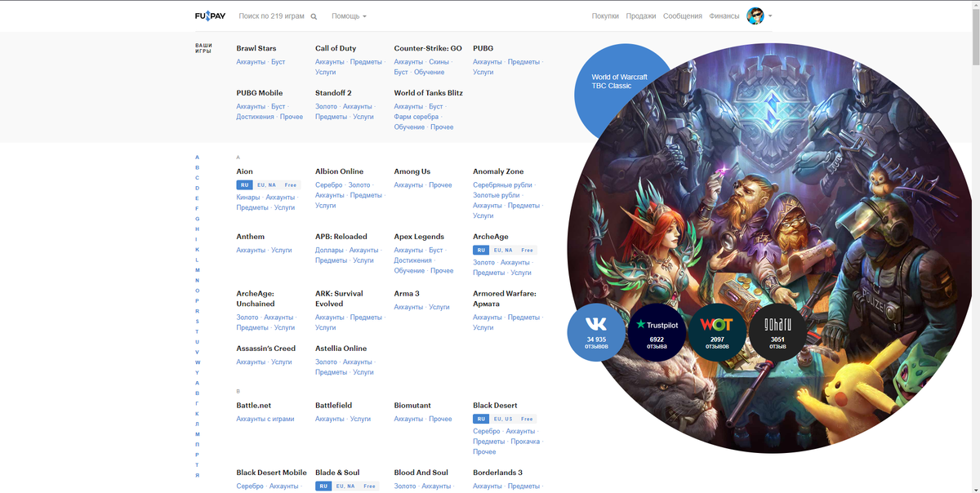980x493 pixels.
Task: Open Standoff 2 Золото link
Action: click(326, 107)
